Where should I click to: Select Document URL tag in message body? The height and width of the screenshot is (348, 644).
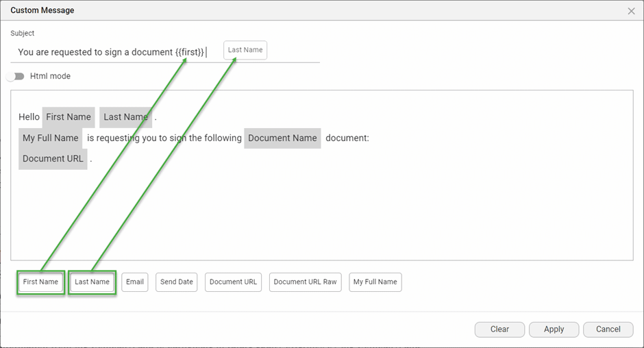tap(53, 159)
